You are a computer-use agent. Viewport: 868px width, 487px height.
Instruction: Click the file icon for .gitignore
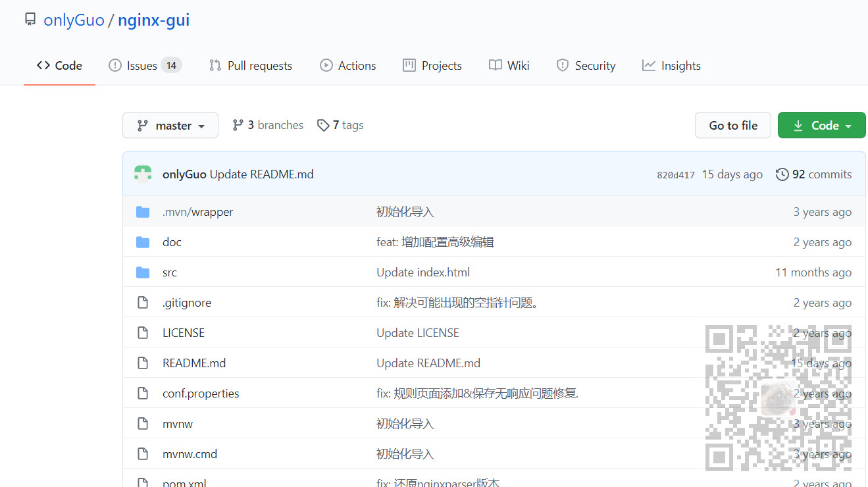click(x=143, y=303)
